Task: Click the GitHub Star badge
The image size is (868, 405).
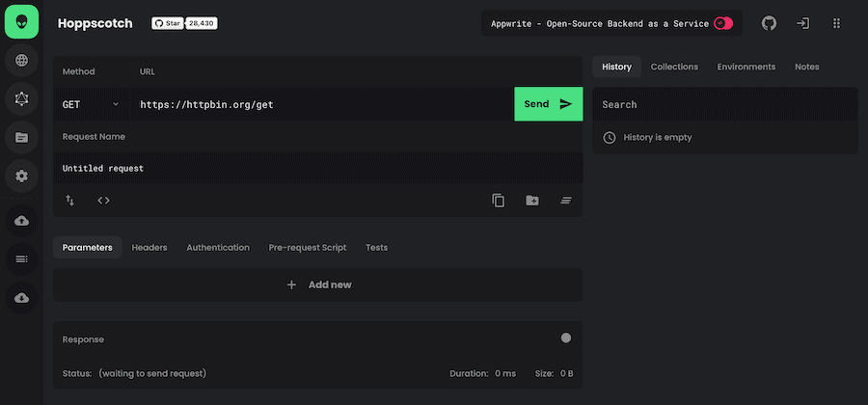Action: [x=184, y=23]
